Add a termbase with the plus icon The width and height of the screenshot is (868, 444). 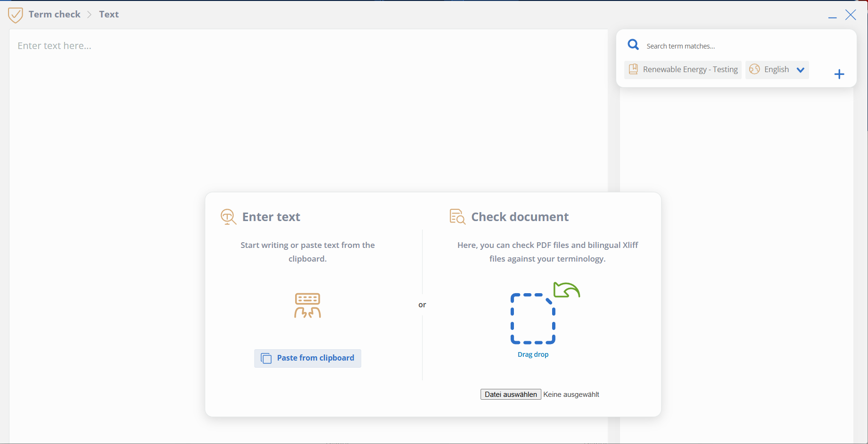click(x=839, y=74)
